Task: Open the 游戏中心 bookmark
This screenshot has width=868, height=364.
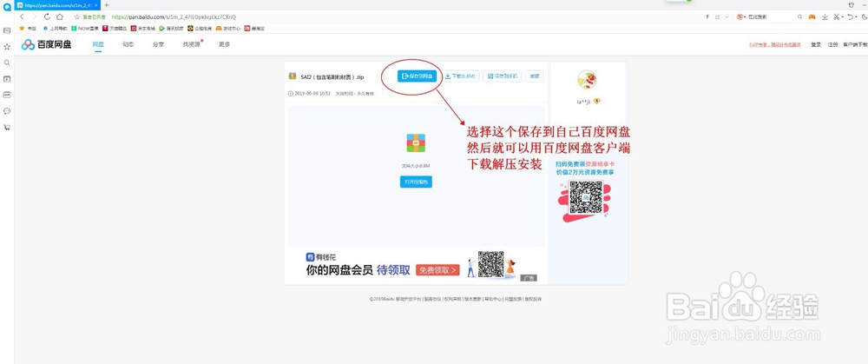Action: (x=228, y=29)
